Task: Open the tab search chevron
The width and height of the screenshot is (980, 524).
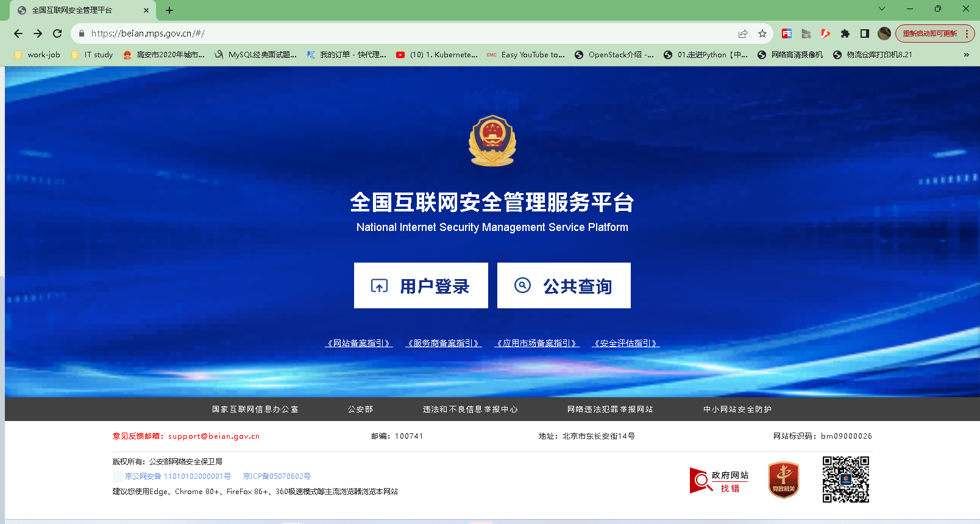Action: tap(881, 9)
